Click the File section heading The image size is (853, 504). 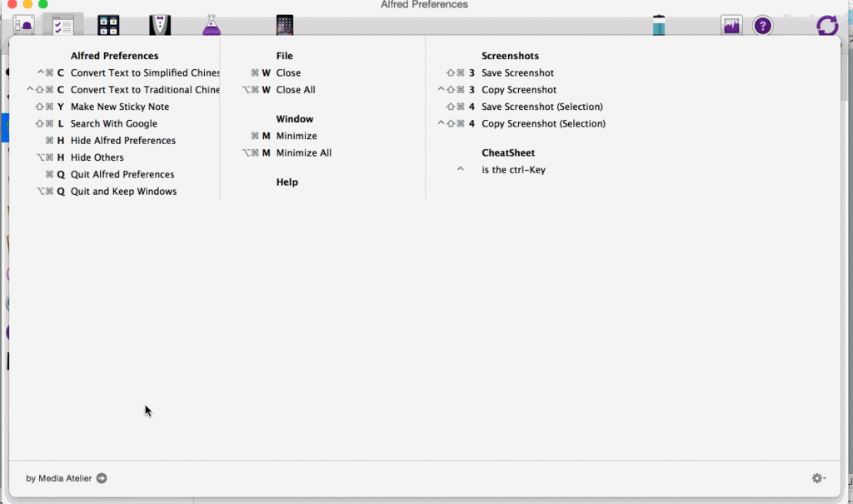click(x=284, y=56)
